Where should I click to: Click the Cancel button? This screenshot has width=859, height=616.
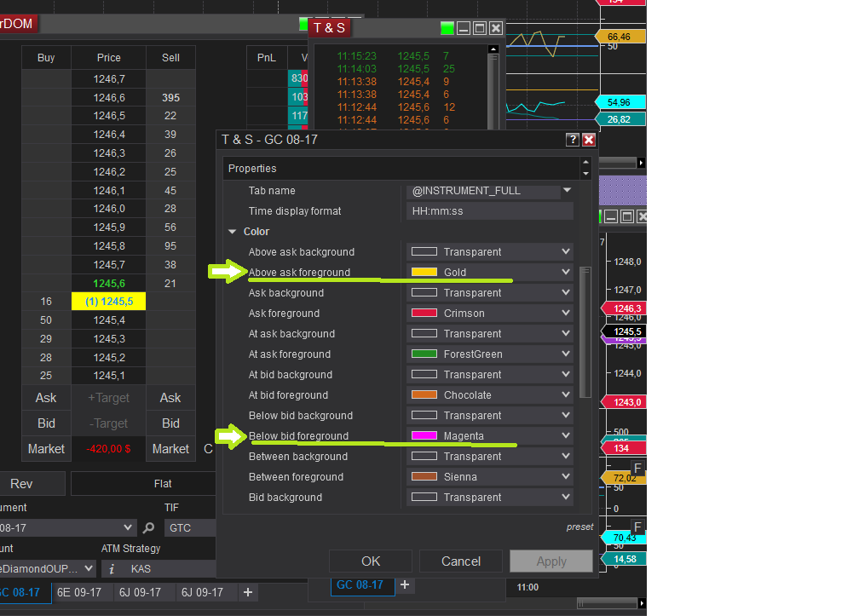tap(461, 561)
